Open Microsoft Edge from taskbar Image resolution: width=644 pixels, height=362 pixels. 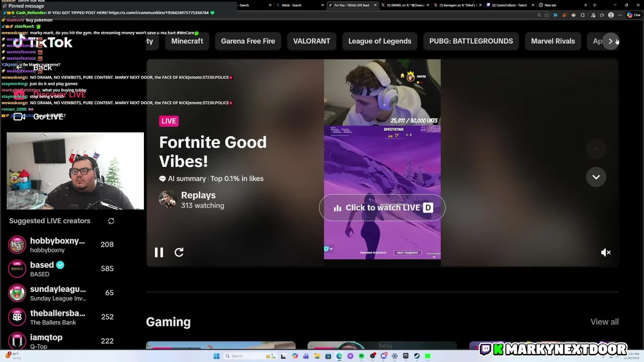tap(339, 356)
